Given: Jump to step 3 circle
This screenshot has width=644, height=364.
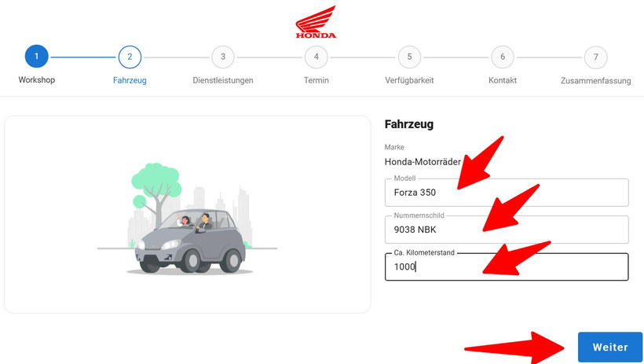Looking at the screenshot, I should [x=223, y=57].
